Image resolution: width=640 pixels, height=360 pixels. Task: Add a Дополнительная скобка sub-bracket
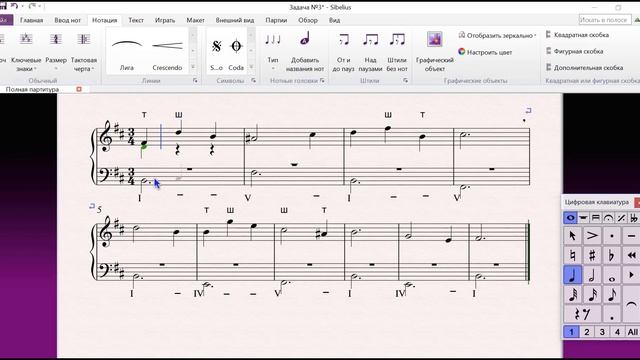click(584, 67)
